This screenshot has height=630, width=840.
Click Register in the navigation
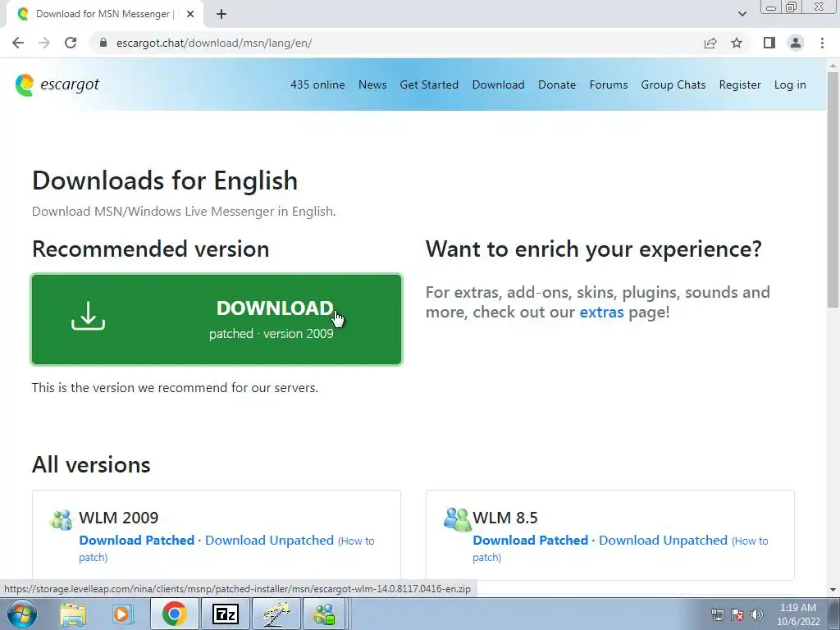pos(740,84)
